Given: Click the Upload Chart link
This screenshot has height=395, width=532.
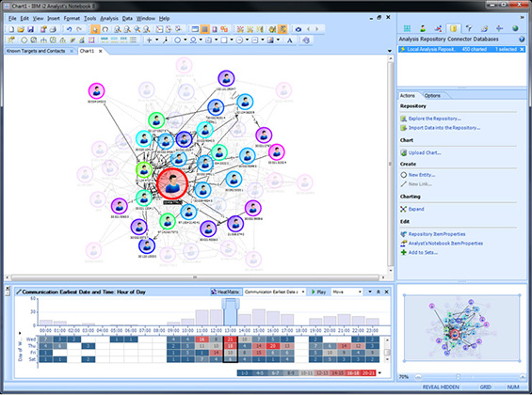Looking at the screenshot, I should coord(425,152).
